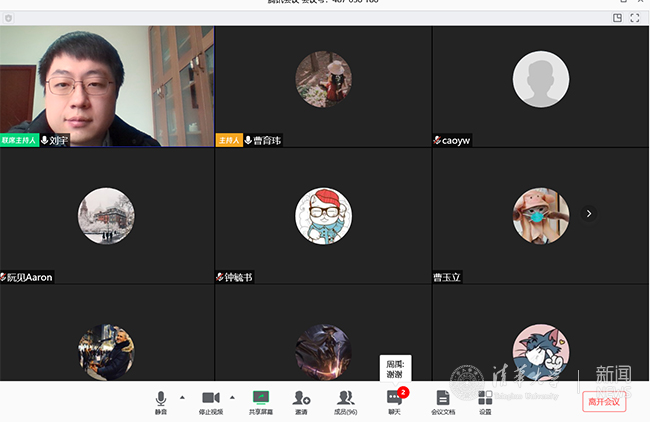Switch the video layout view icon
The image size is (650, 422).
pos(617,17)
